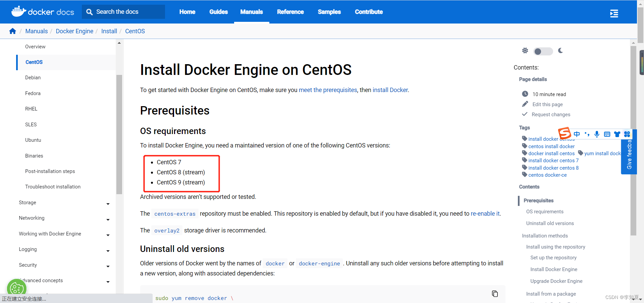Viewport: 644px width, 303px height.
Task: Open the Reference tab in navbar
Action: click(x=290, y=12)
